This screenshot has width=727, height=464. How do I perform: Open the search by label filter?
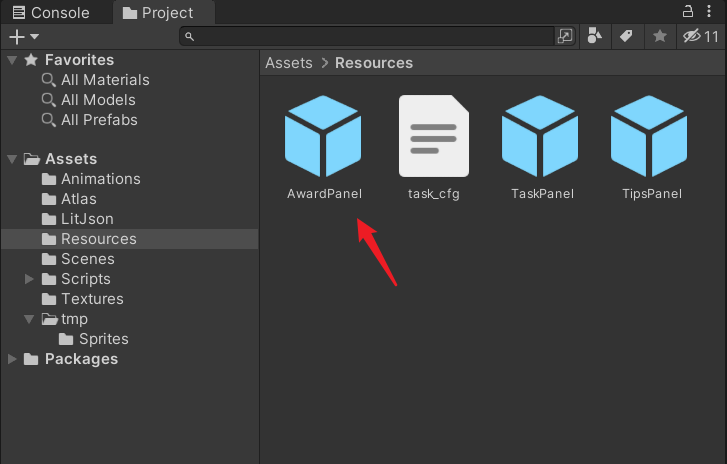coord(626,36)
